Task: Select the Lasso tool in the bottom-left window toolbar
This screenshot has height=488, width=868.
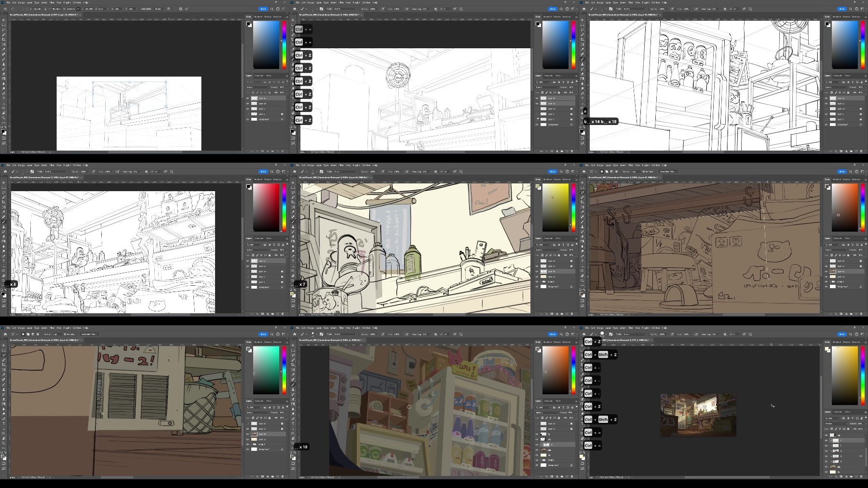Action: pyautogui.click(x=4, y=355)
